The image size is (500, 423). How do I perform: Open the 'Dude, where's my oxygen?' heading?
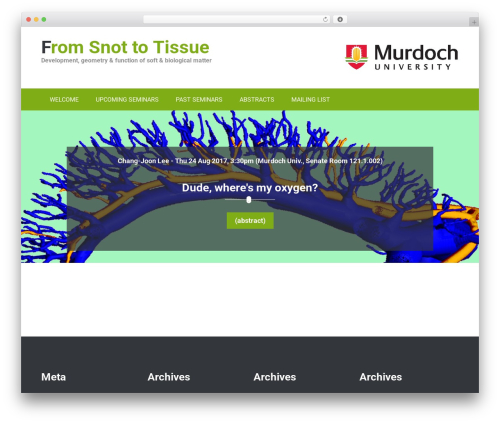tap(250, 188)
